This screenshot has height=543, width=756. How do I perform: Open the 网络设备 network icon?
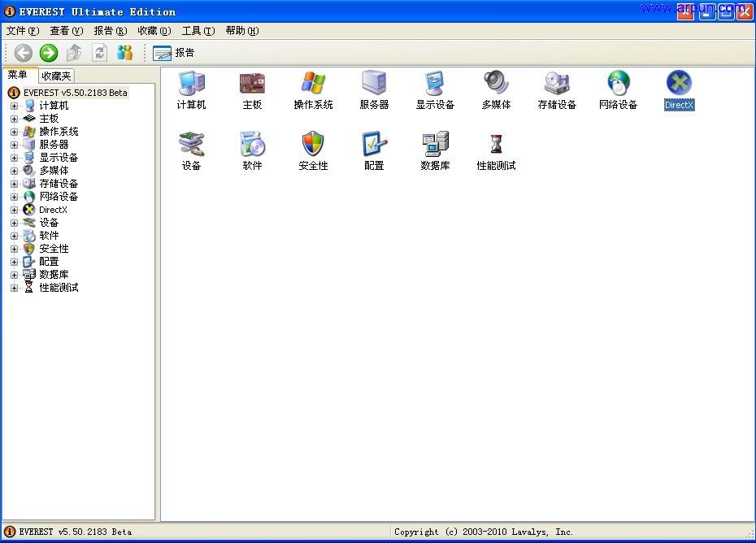[618, 84]
